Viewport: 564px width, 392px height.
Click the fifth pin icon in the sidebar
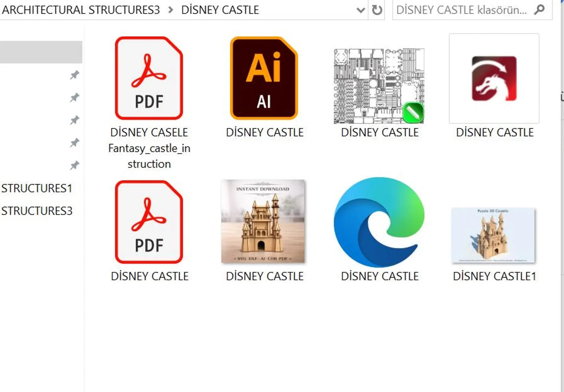click(x=74, y=165)
